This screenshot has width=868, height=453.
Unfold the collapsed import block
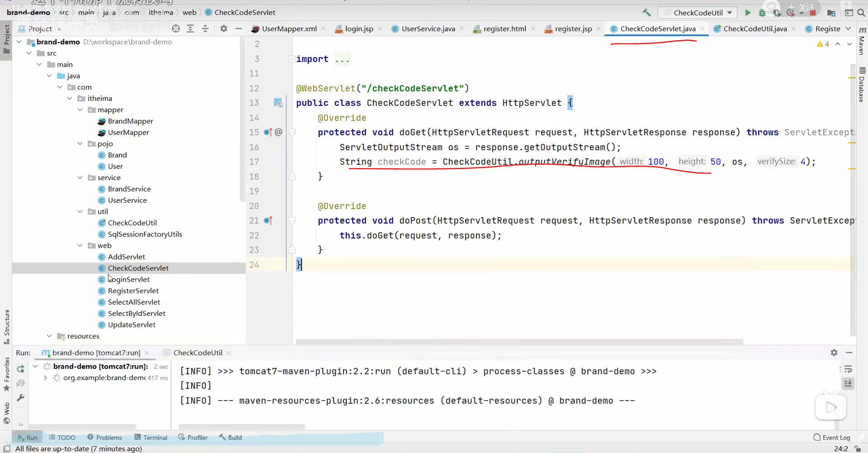(x=292, y=59)
